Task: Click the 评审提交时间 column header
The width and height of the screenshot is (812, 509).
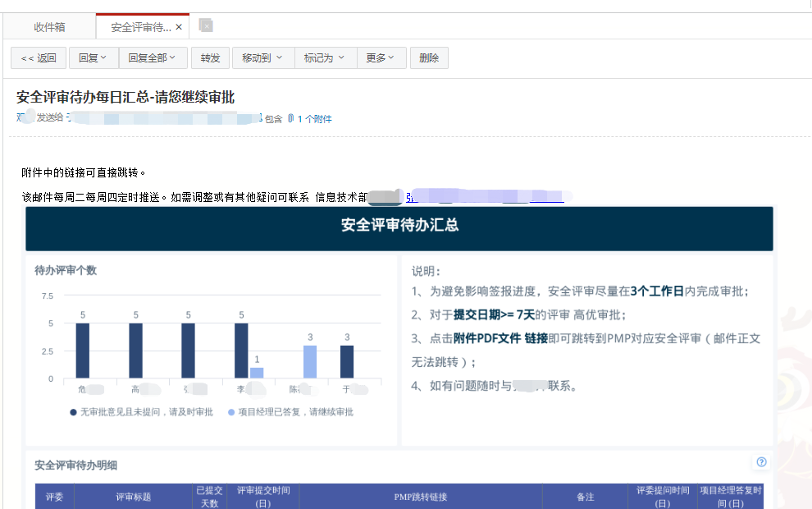Action: 263,497
